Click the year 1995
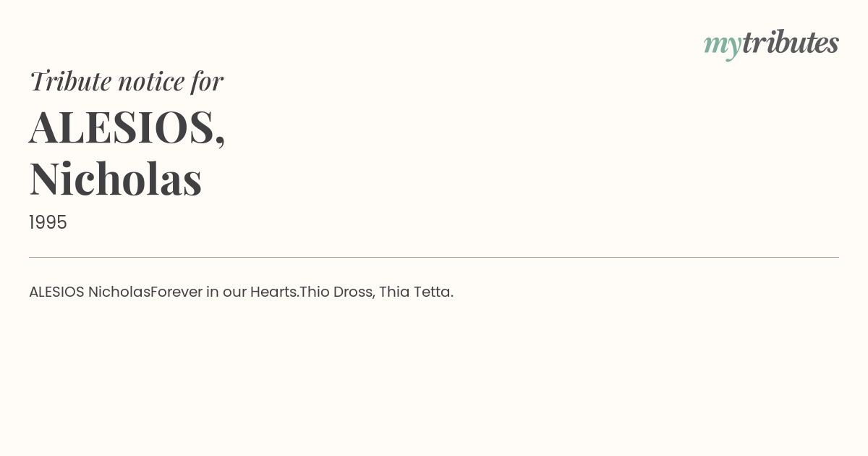 pos(48,222)
